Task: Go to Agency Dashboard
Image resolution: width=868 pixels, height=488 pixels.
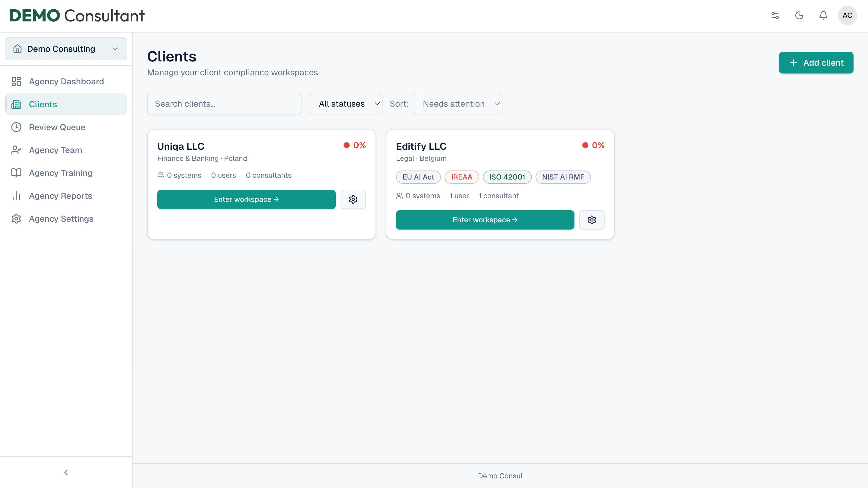Action: pyautogui.click(x=66, y=82)
